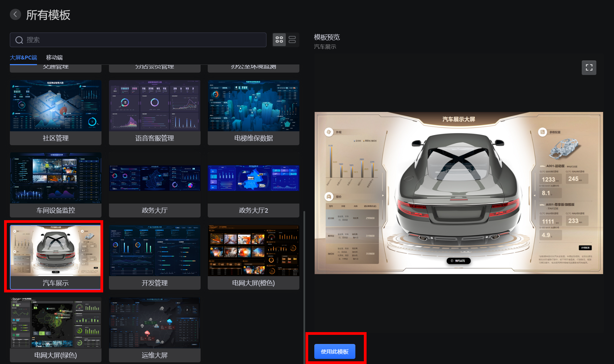Image resolution: width=614 pixels, height=364 pixels.
Task: Click the 模板预览 panel heading
Action: pos(327,37)
